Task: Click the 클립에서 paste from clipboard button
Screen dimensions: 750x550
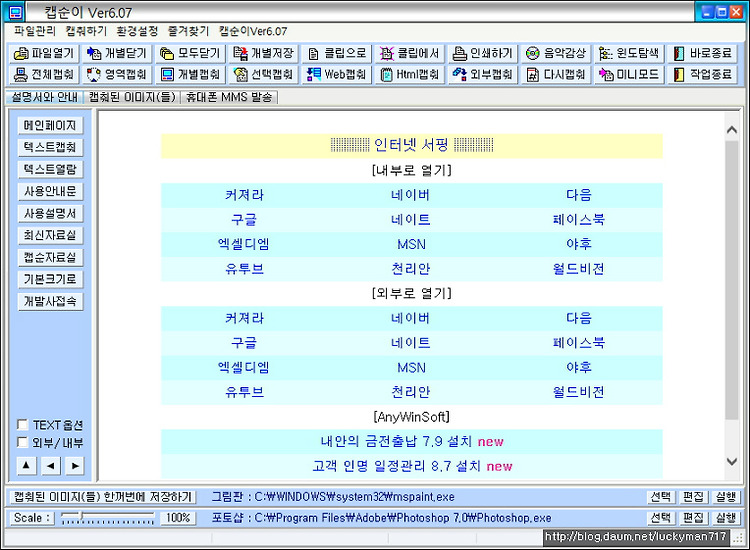Action: click(x=410, y=53)
